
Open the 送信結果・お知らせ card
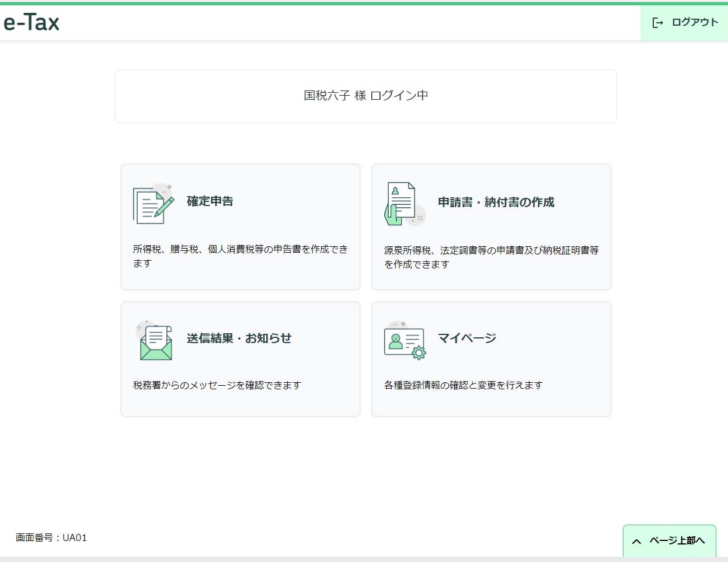pyautogui.click(x=240, y=359)
